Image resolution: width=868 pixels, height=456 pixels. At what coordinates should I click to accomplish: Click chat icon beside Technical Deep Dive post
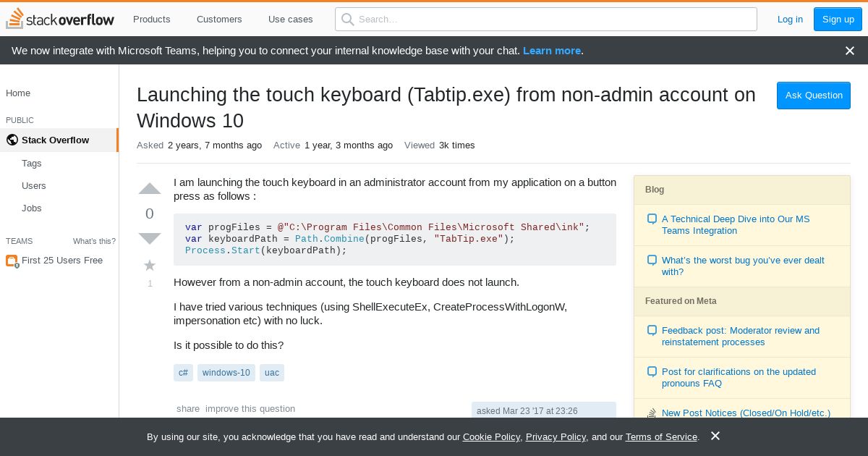point(652,219)
